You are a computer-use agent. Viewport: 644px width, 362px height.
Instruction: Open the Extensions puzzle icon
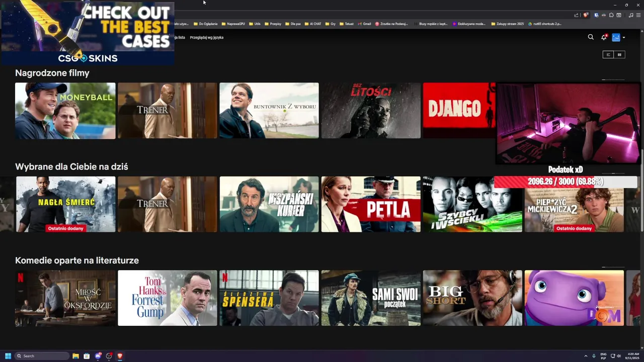611,15
